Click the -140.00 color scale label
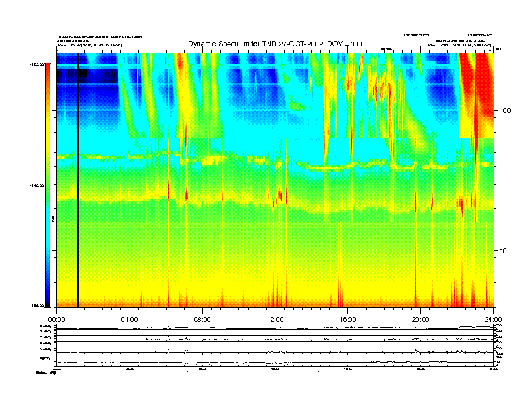Viewport: 532px width, 411px height. point(37,185)
